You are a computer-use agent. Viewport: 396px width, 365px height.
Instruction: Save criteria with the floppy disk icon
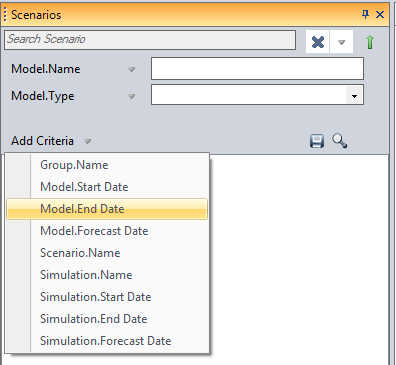pyautogui.click(x=317, y=141)
